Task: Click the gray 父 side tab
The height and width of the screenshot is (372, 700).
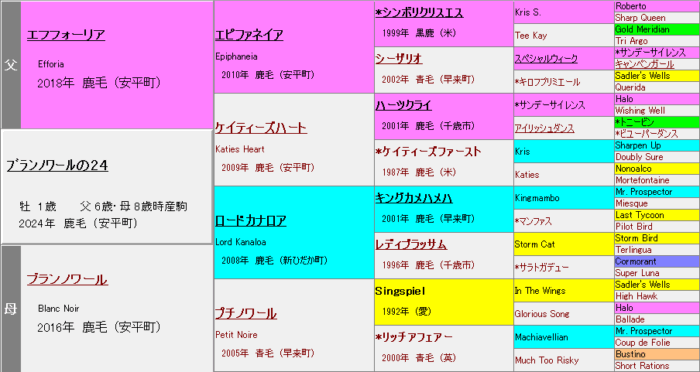Action: coord(11,65)
